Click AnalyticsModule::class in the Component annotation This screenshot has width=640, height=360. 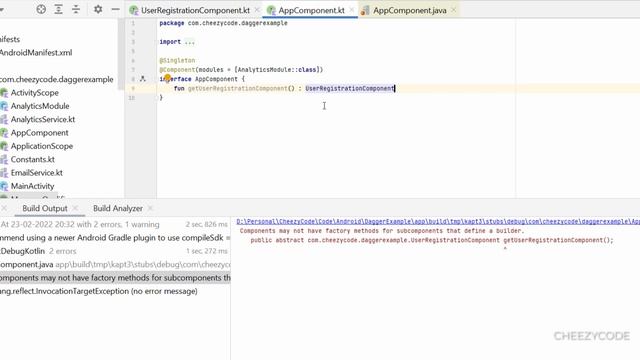click(277, 70)
